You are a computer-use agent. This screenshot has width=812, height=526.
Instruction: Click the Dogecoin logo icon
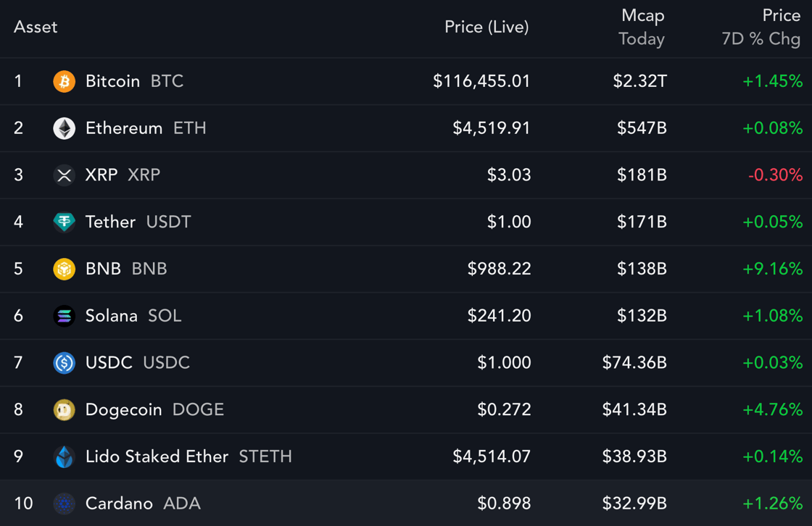tap(64, 410)
